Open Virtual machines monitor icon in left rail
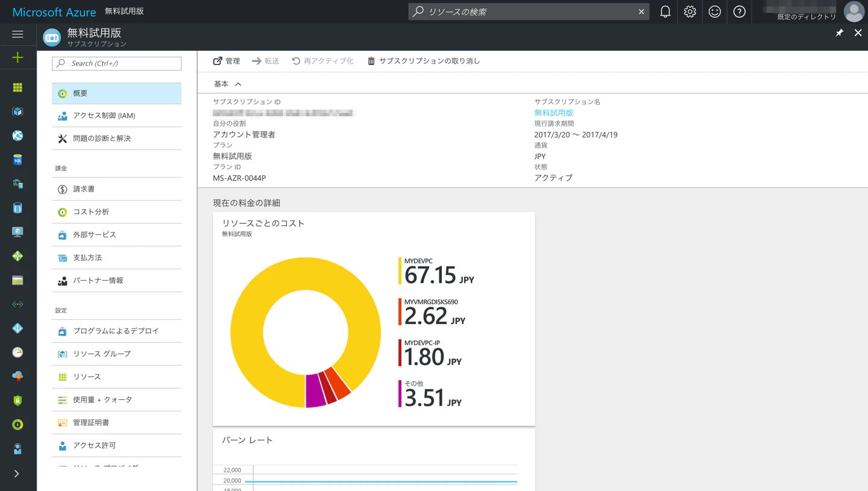868x491 pixels. click(17, 232)
